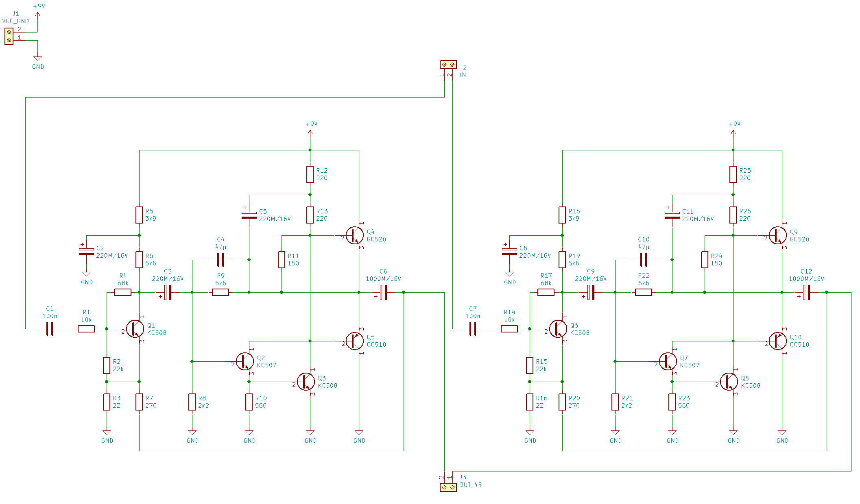This screenshot has width=860, height=504.
Task: Select transistor Q8 KC508 symbol
Action: tap(729, 382)
